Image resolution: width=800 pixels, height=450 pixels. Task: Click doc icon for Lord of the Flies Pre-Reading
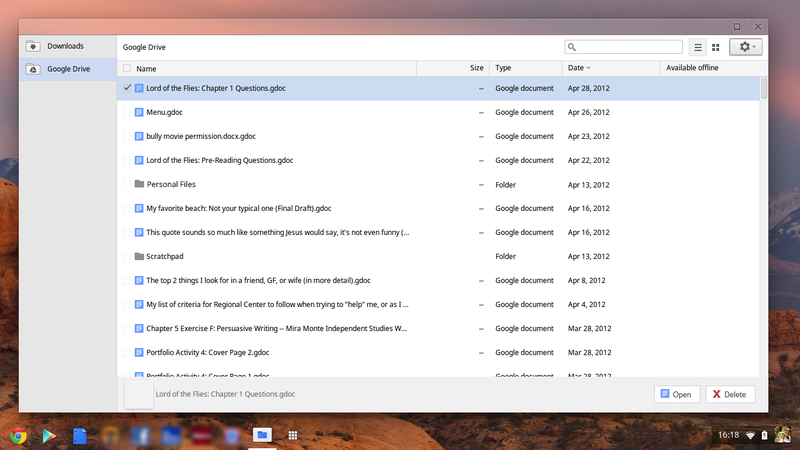(139, 160)
